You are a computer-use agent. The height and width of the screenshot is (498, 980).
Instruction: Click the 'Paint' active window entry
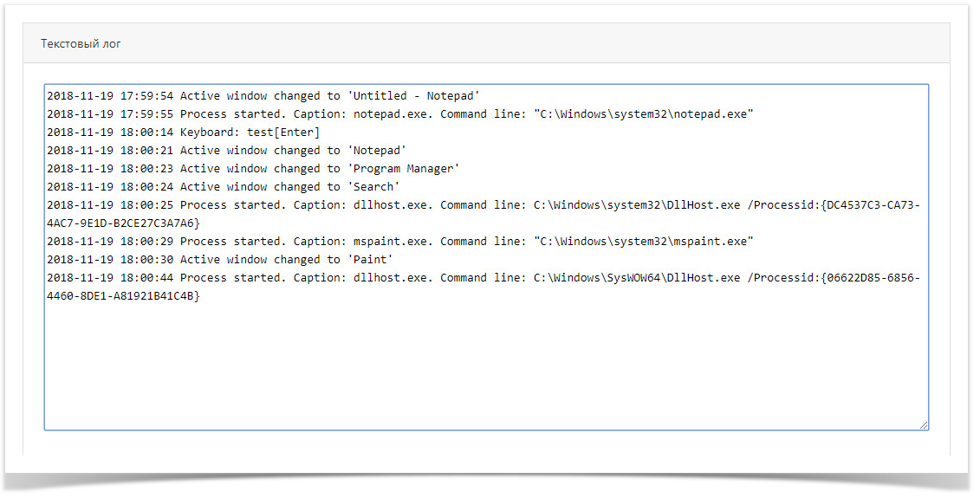point(371,260)
